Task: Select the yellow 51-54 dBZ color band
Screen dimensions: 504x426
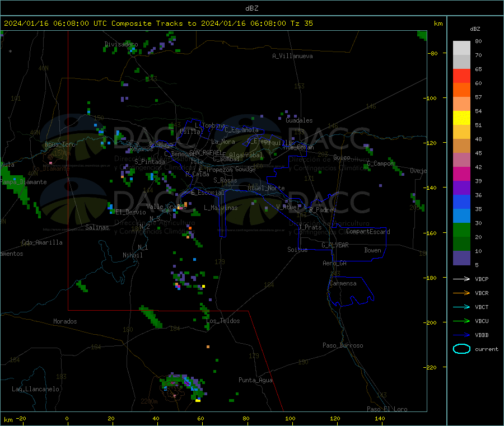Action: 461,118
